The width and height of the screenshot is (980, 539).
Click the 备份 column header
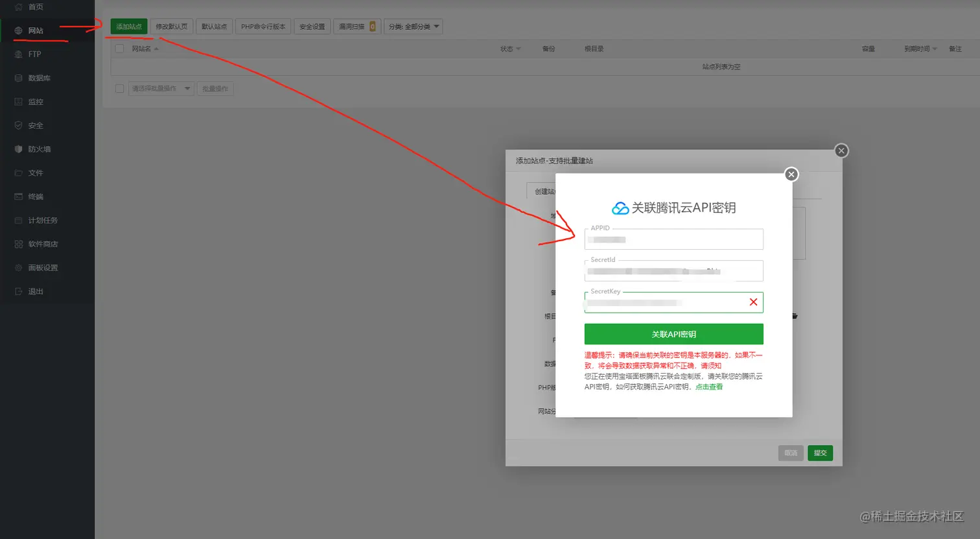[x=548, y=49]
